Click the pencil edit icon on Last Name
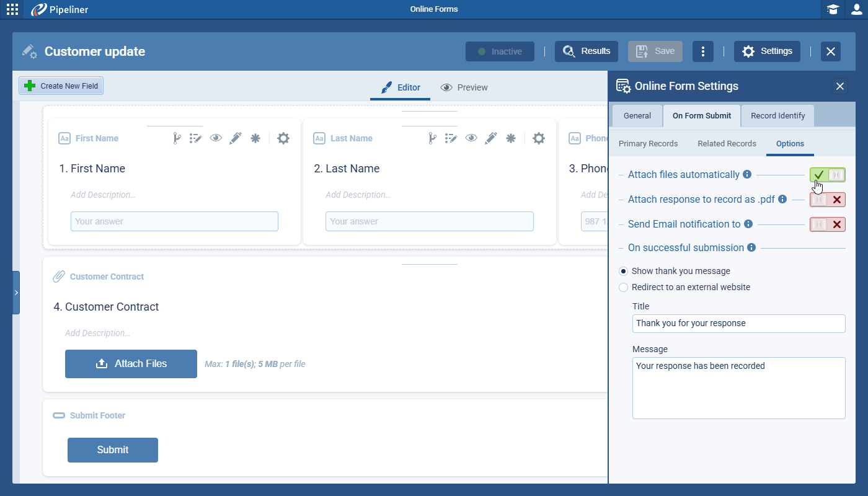The width and height of the screenshot is (868, 496). point(490,138)
